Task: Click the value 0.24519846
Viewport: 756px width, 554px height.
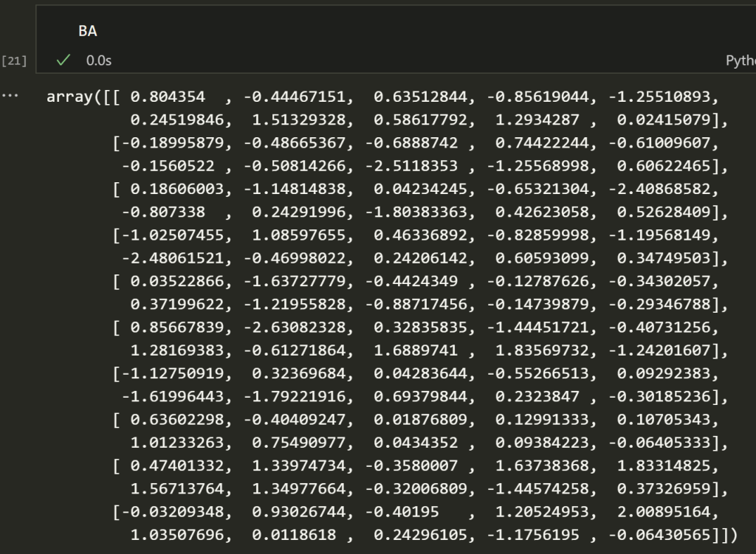Action: point(177,120)
